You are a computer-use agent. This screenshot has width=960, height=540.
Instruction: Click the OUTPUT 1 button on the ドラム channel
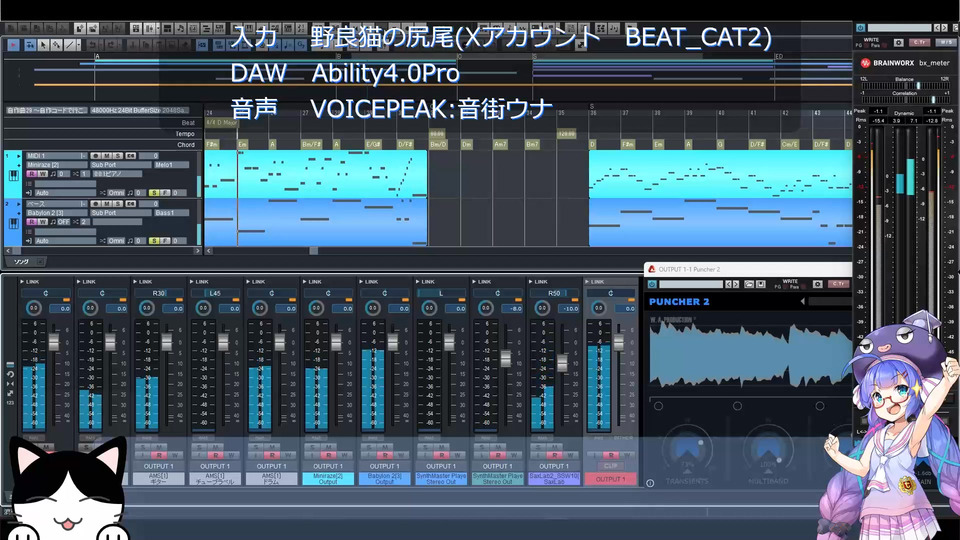pos(271,467)
